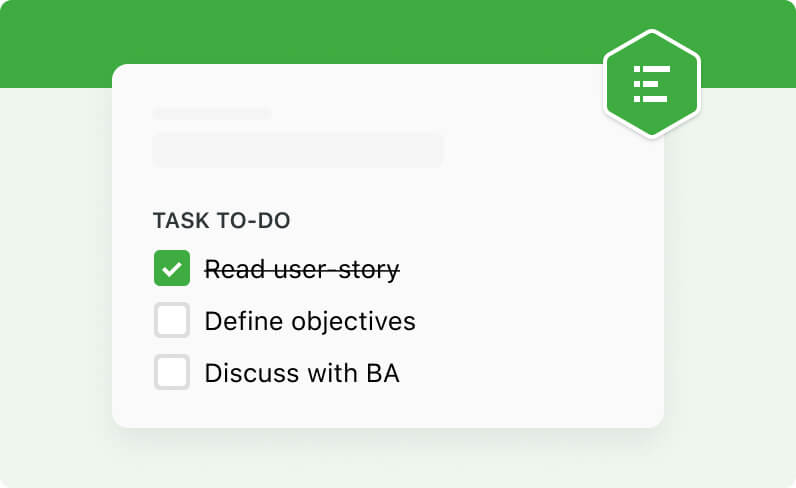796x488 pixels.
Task: Click the middle line of the list icon
Action: [x=646, y=84]
